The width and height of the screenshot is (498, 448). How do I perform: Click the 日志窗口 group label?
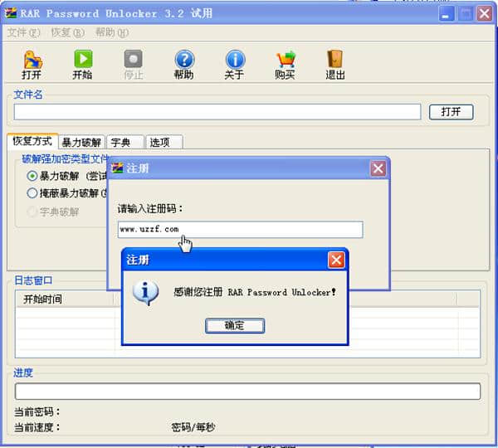pos(33,280)
